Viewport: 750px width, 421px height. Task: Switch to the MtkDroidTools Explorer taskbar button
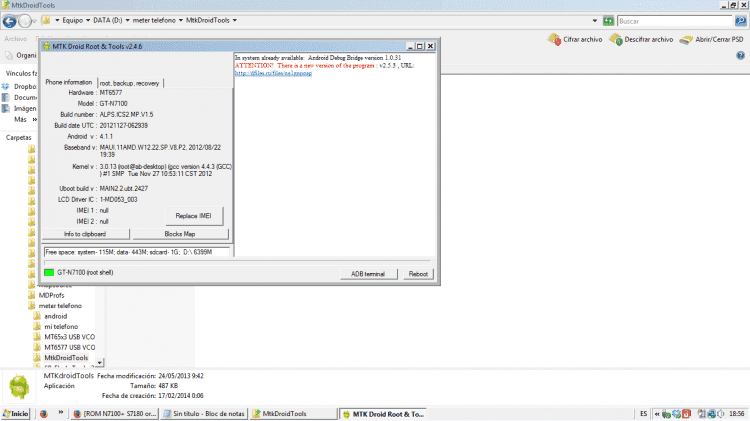click(293, 414)
